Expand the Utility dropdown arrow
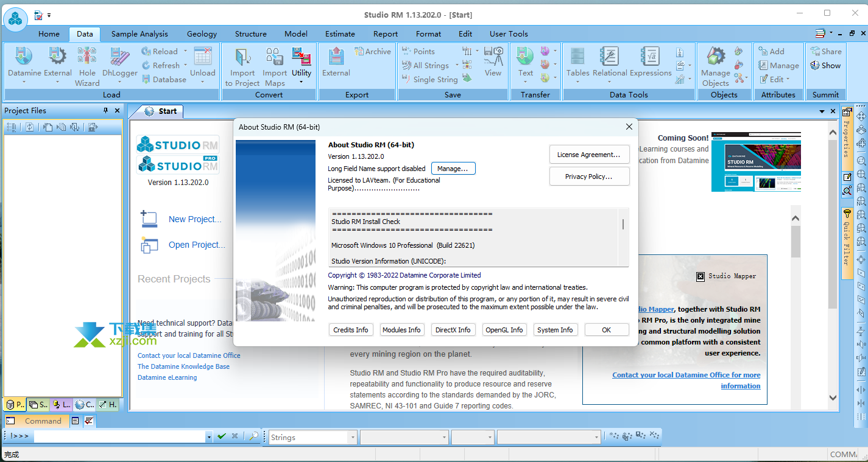Screen dimensions: 868x462 pos(302,82)
